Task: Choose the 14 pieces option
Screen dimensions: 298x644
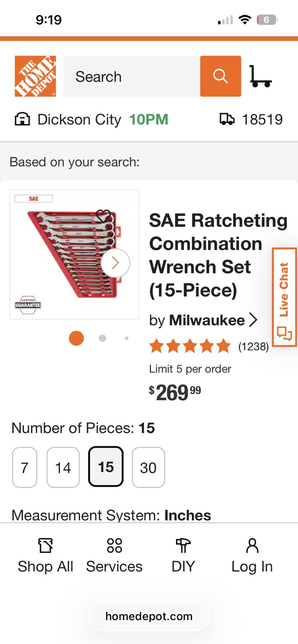Action: point(63,467)
